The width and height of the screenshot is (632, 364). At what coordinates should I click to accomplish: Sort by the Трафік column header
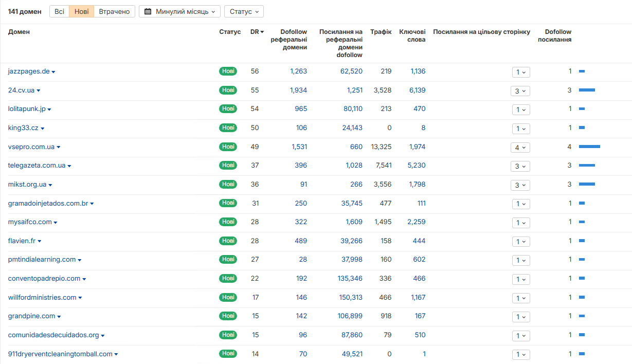pos(381,32)
